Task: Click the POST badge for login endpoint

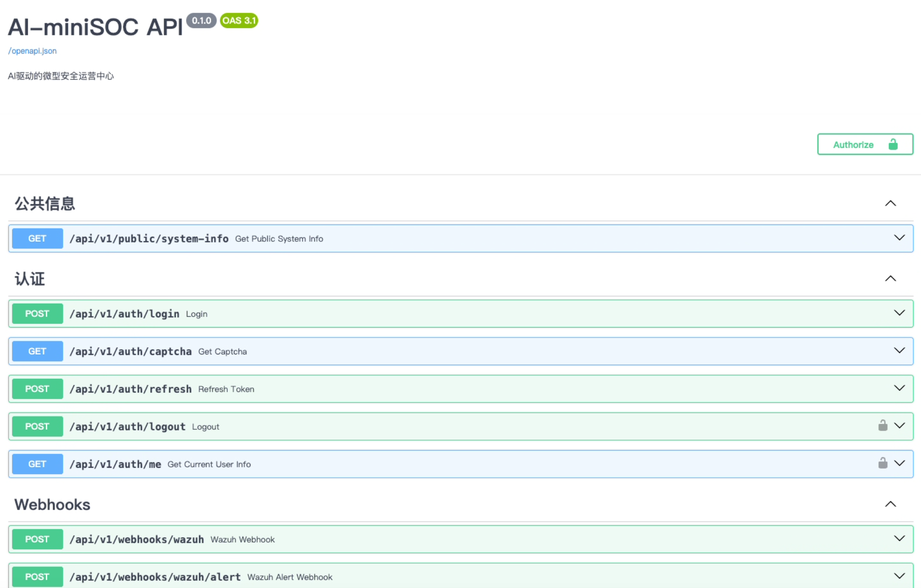Action: (x=37, y=314)
